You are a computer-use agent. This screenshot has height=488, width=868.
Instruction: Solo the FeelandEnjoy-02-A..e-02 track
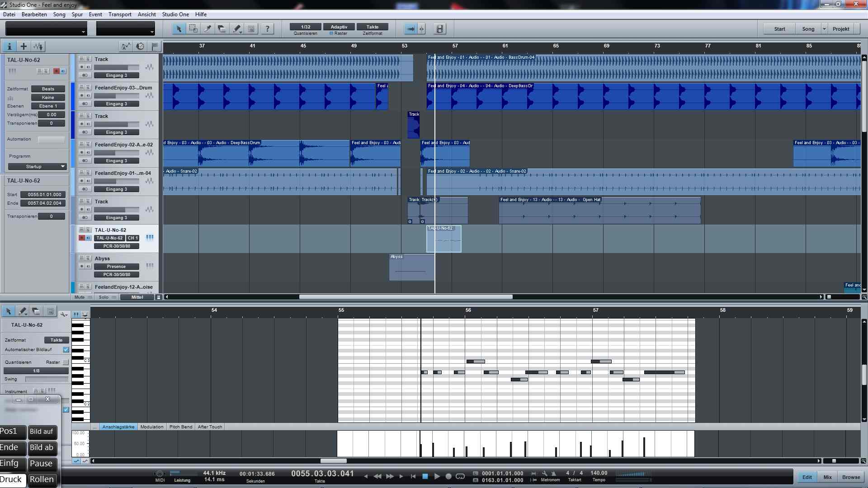coord(88,145)
